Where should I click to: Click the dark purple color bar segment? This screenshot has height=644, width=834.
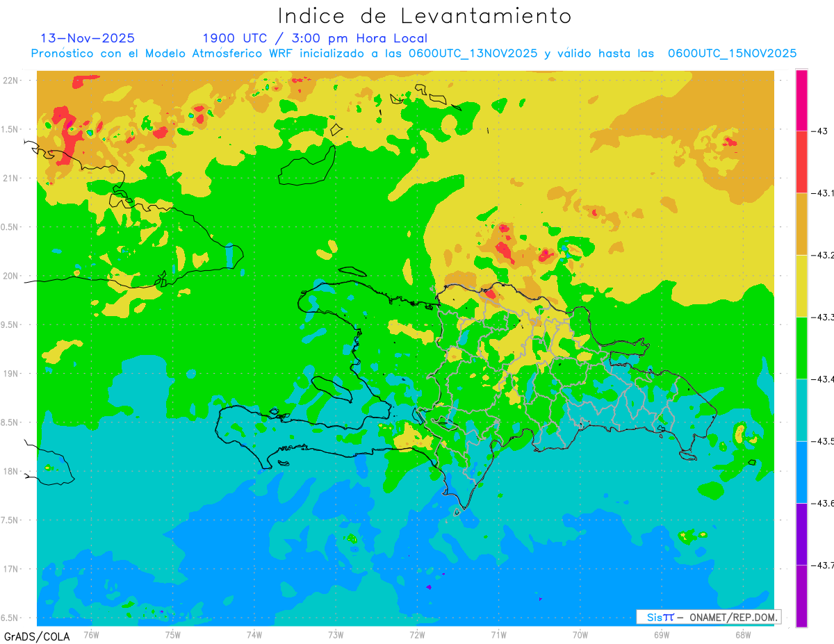coord(801,534)
